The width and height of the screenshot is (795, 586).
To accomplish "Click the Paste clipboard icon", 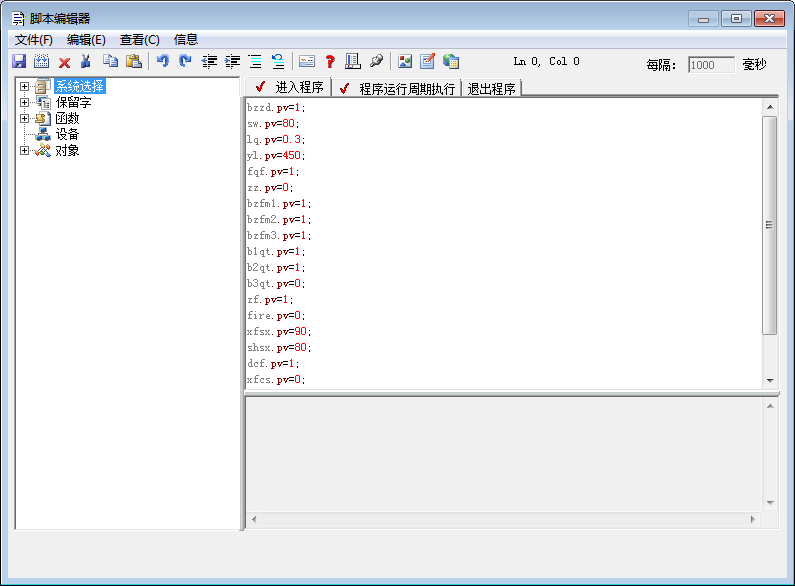I will tap(133, 62).
